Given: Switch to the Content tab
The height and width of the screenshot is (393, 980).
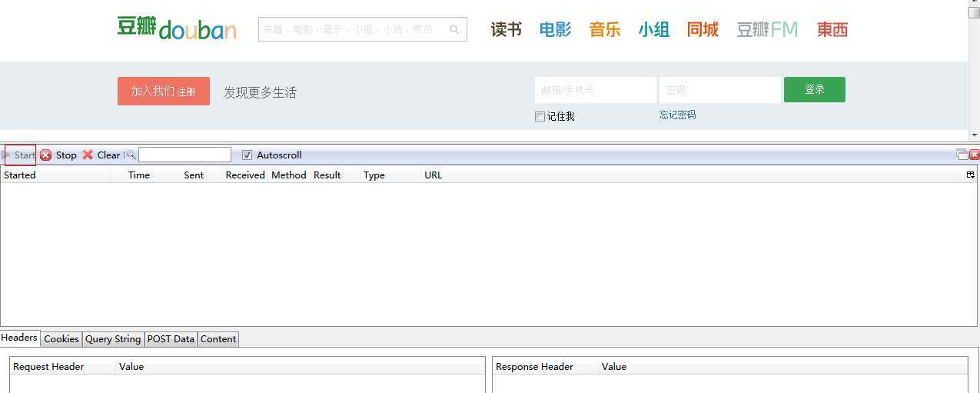Looking at the screenshot, I should (x=218, y=338).
